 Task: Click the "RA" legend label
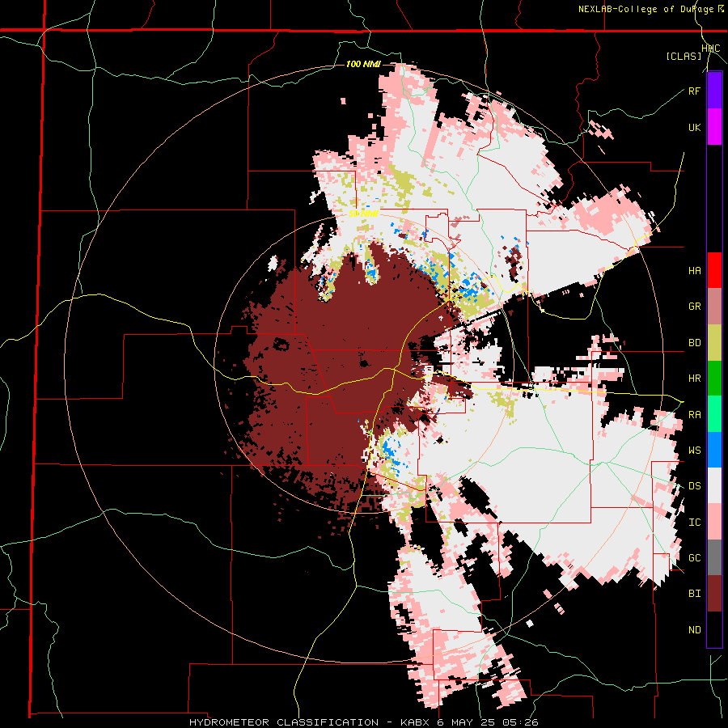coord(694,415)
